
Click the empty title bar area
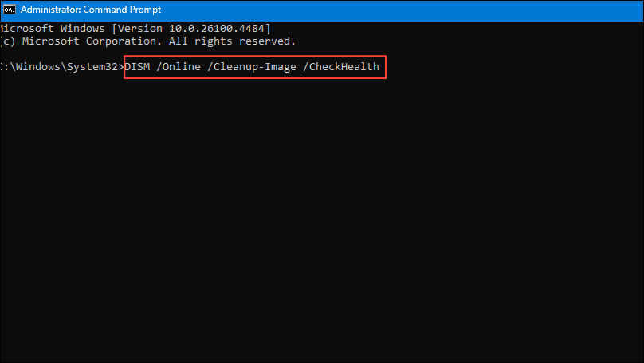pos(399,10)
